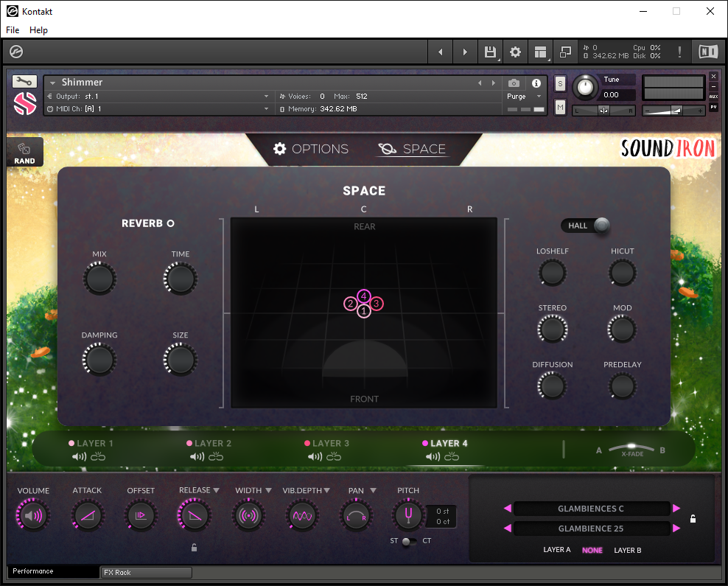Click the Kontakt save disk icon
Image resolution: width=728 pixels, height=586 pixels.
click(x=490, y=52)
